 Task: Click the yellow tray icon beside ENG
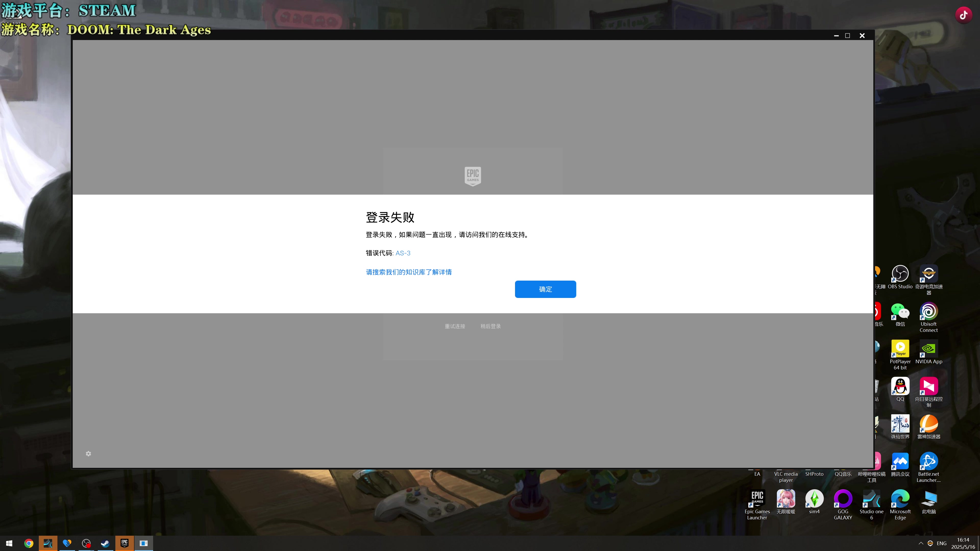pos(930,543)
